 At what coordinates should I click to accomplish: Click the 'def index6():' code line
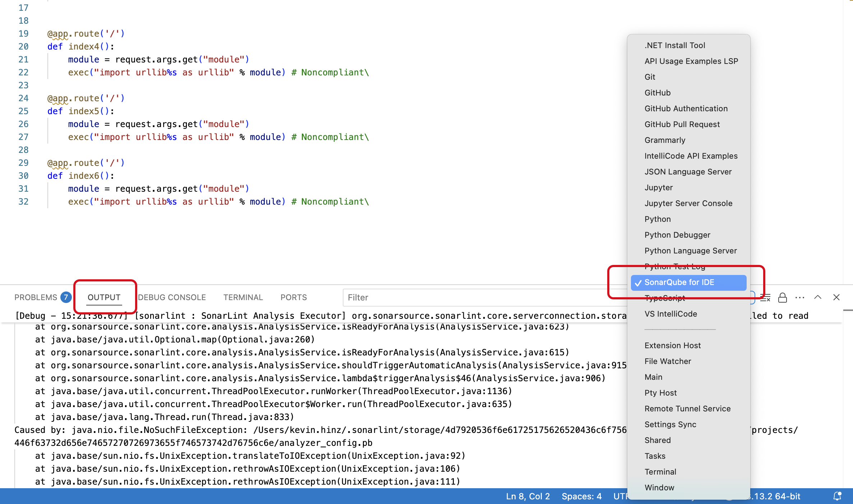tap(80, 176)
